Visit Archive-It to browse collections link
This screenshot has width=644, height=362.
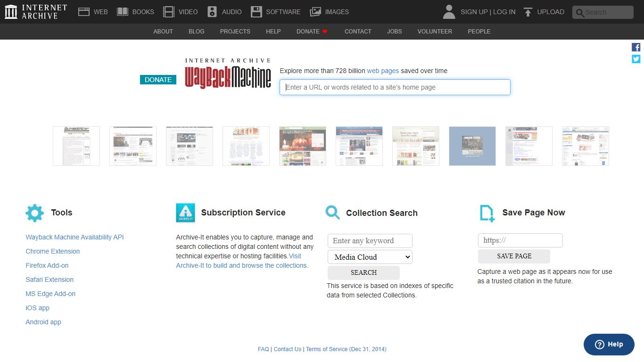pos(242,265)
